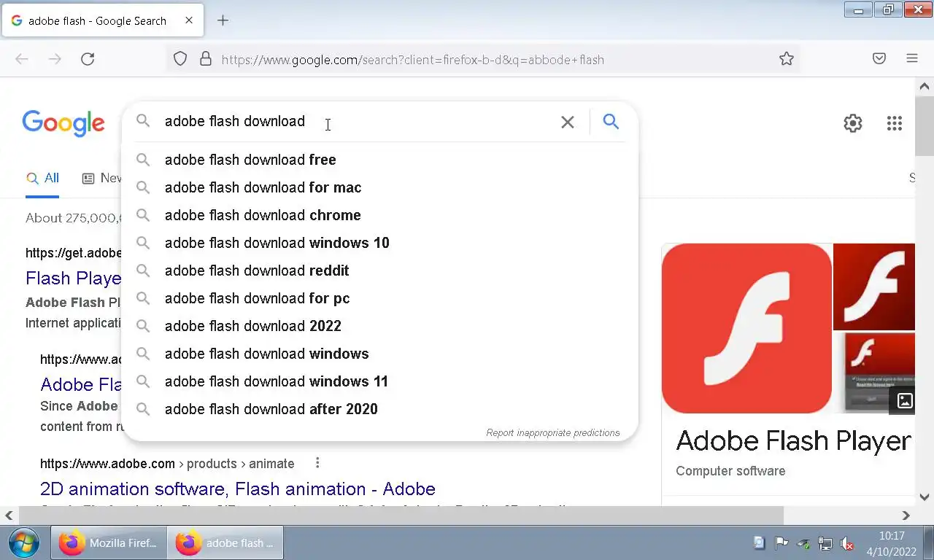Open Google apps grid
Image resolution: width=934 pixels, height=560 pixels.
coord(895,123)
